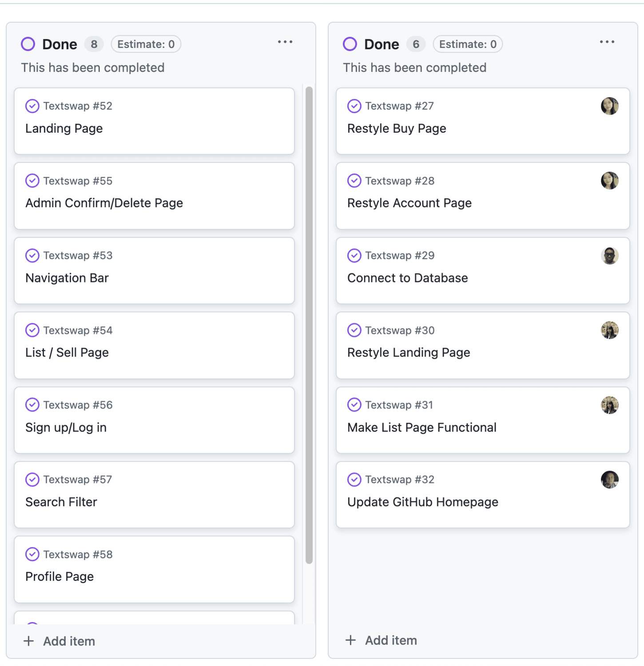Click the Estimate: 0 badge in the right column

click(468, 44)
